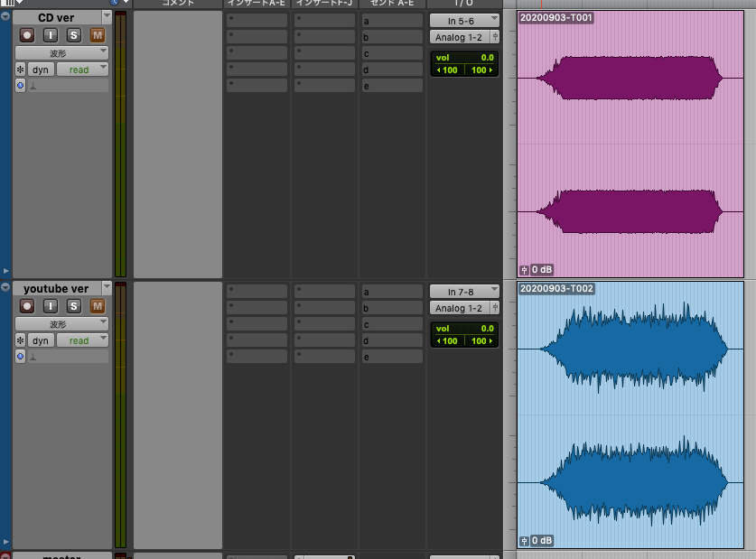
Task: Mute the CD ver track
Action: 98,35
